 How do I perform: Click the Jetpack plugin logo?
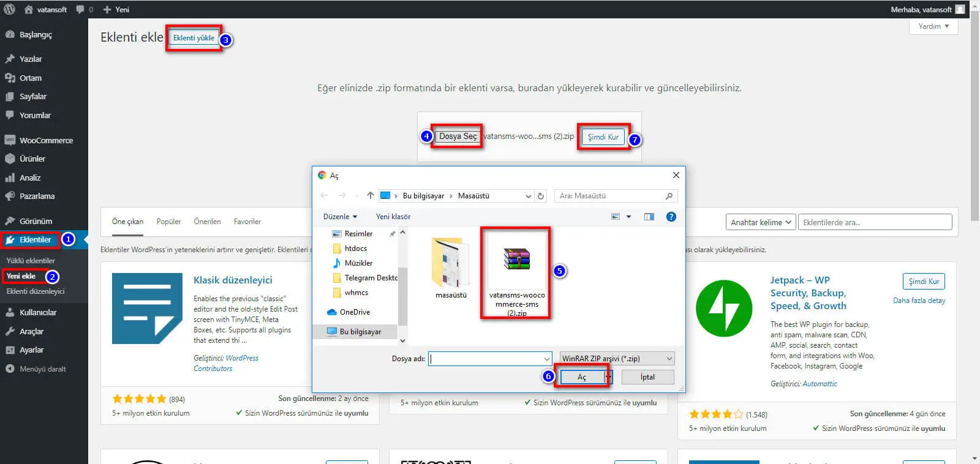tap(724, 309)
